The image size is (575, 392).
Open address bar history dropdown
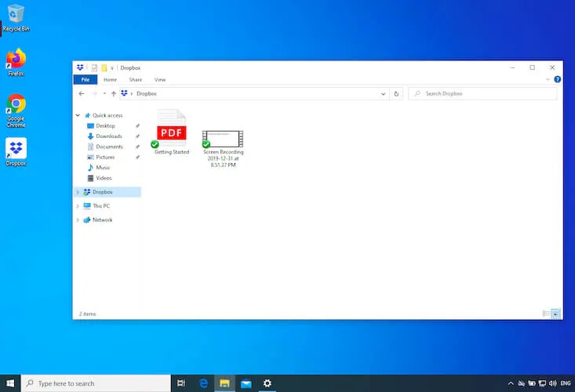tap(384, 94)
